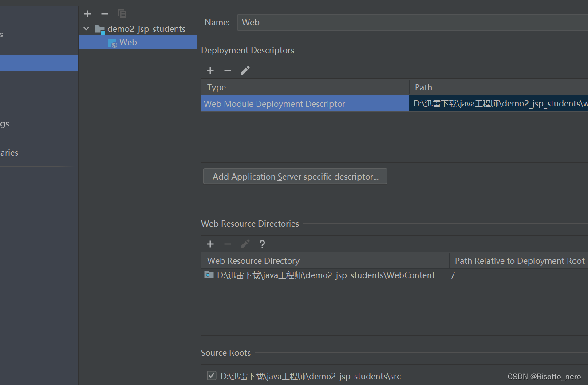Viewport: 588px width, 385px height.
Task: Toggle the src source root checkbox
Action: 212,376
